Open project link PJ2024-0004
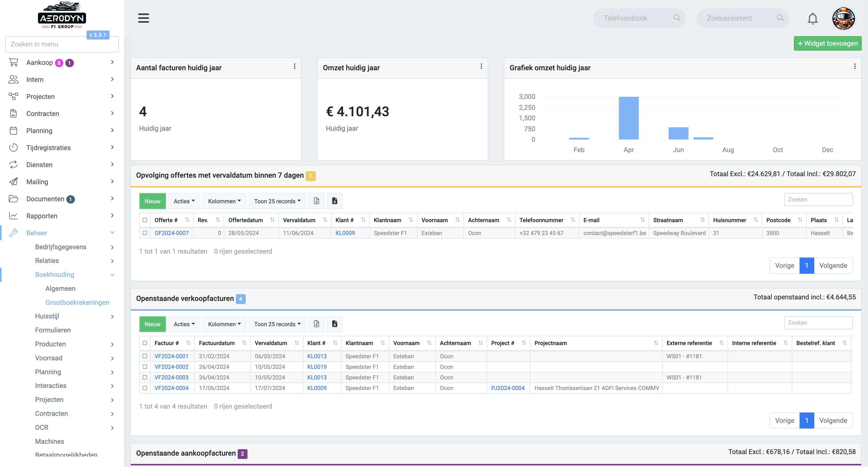 (x=508, y=388)
